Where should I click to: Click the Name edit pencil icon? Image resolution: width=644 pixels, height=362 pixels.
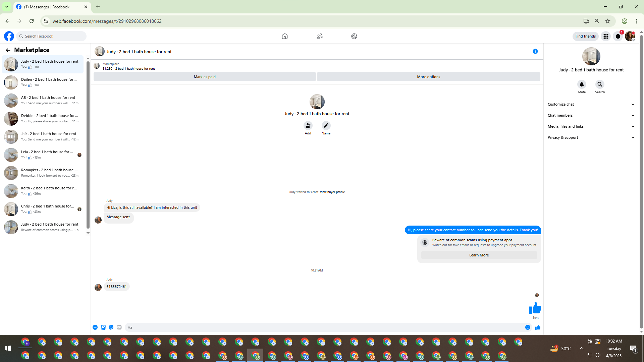tap(326, 126)
